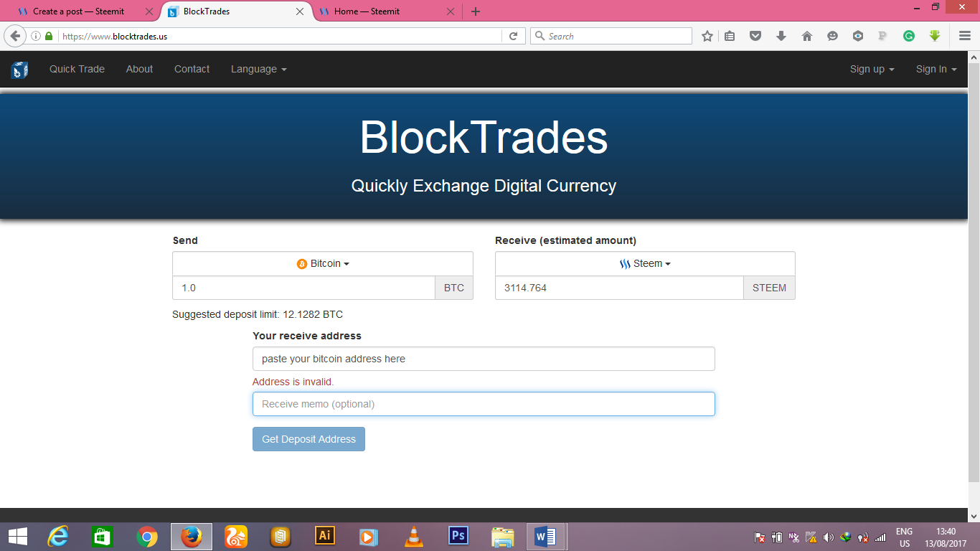The width and height of the screenshot is (980, 551).
Task: Open VLC media player from taskbar
Action: point(414,537)
